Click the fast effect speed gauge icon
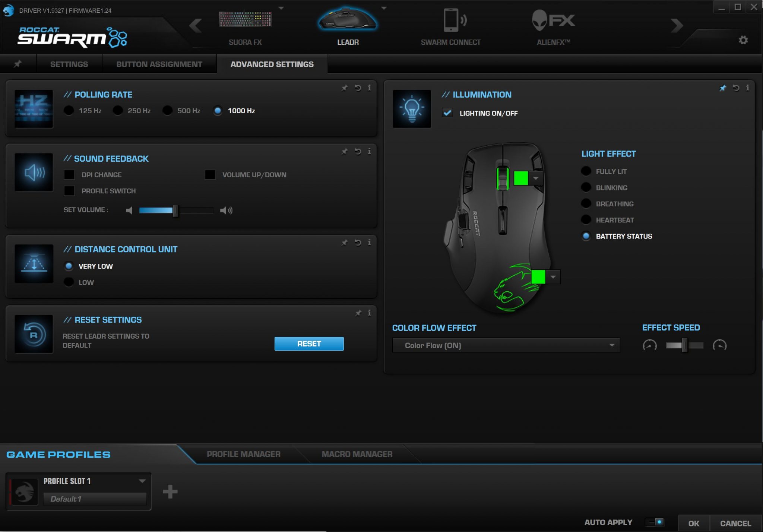The image size is (763, 532). click(x=719, y=345)
